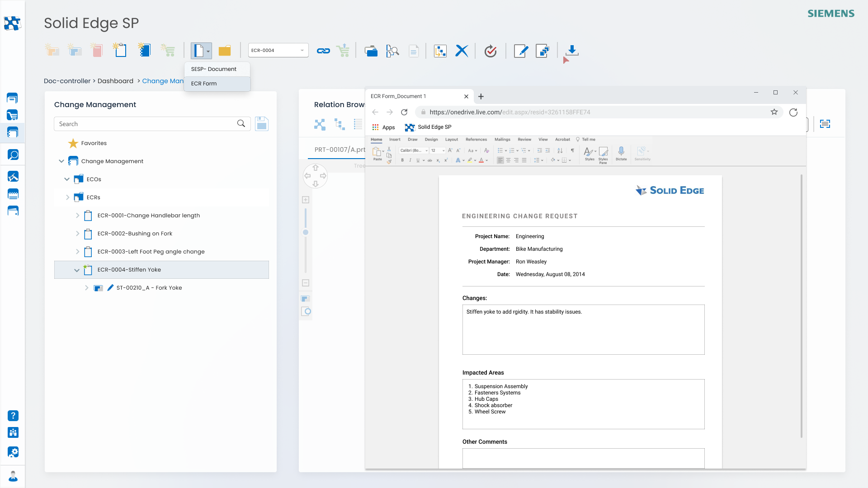The width and height of the screenshot is (868, 488).
Task: Open the new document dropdown arrow
Action: (208, 51)
